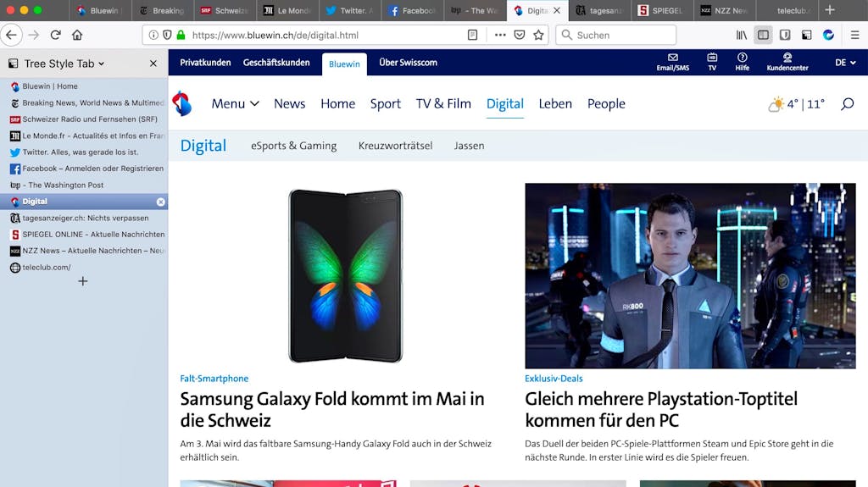Select Schweizer Radio und Fernsehen sidebar tab

[84, 119]
